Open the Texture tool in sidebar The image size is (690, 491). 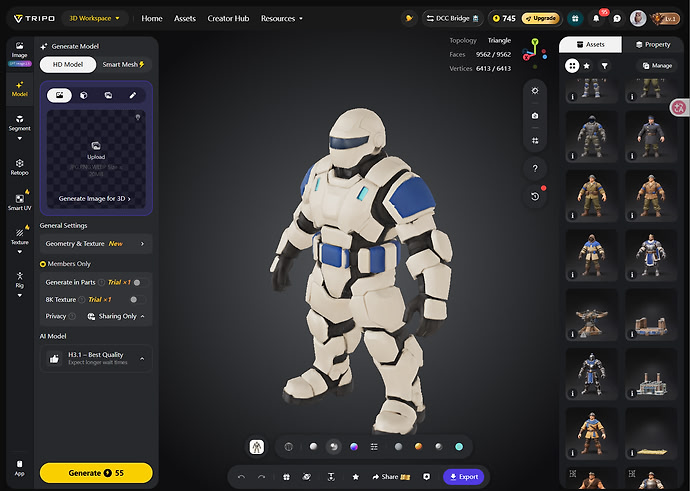click(x=19, y=237)
